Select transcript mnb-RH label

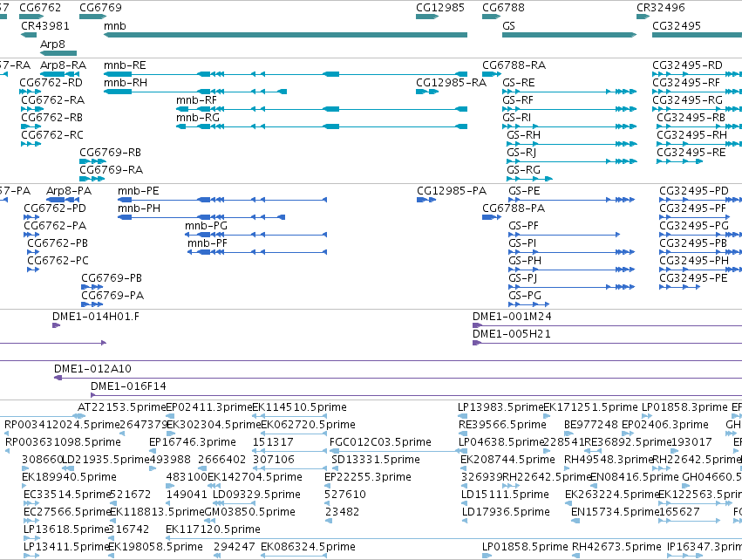[x=126, y=83]
